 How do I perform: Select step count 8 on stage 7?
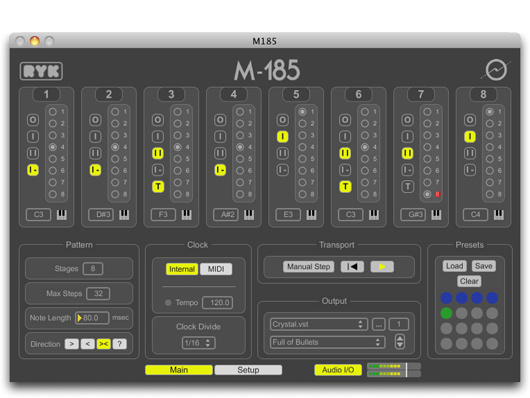(427, 194)
